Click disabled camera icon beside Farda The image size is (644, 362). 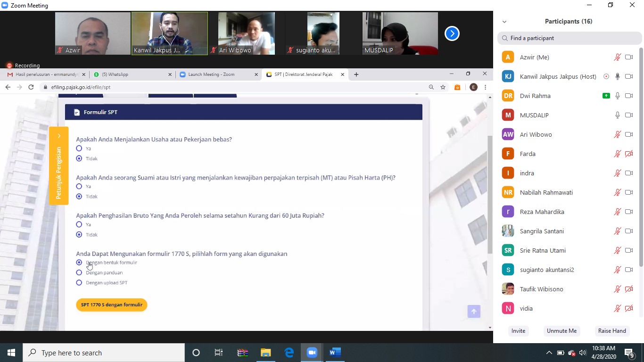click(628, 154)
